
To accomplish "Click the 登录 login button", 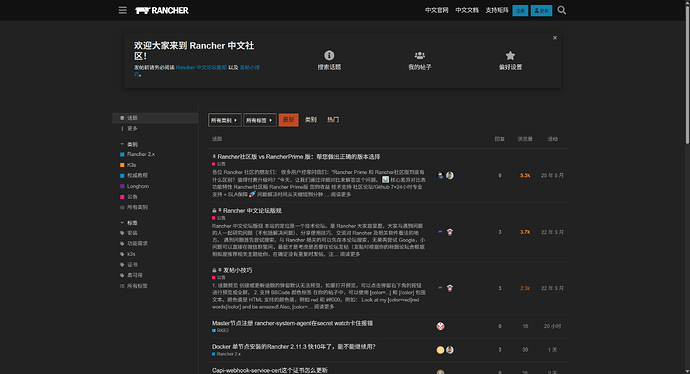I will [x=541, y=11].
